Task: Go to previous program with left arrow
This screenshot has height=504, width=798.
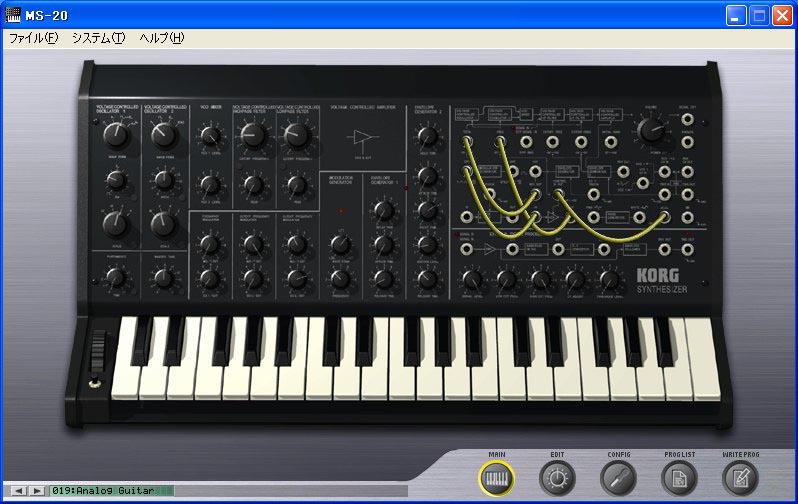Action: tap(18, 491)
